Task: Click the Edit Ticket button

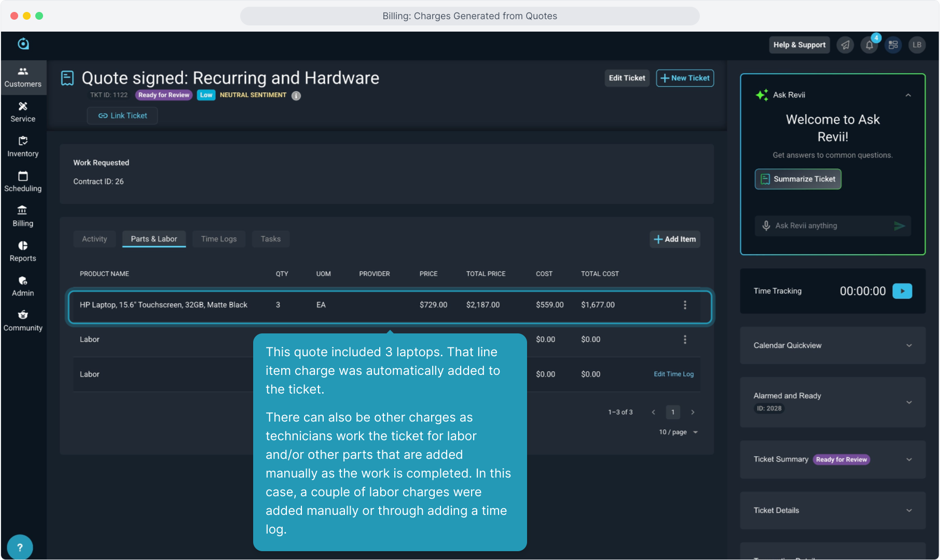Action: pyautogui.click(x=627, y=78)
